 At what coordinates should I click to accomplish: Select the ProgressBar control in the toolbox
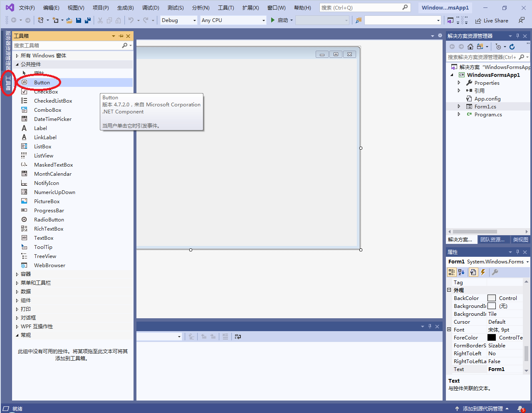(x=49, y=211)
